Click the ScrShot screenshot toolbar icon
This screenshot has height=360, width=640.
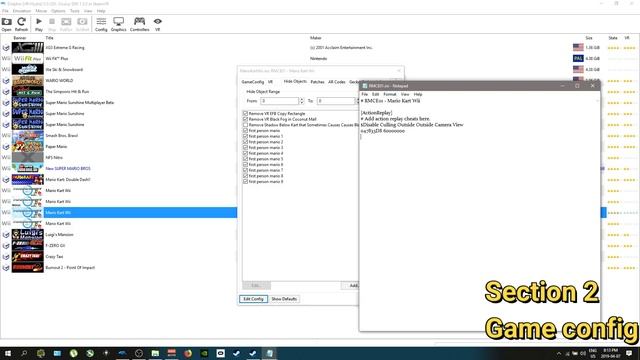click(82, 24)
